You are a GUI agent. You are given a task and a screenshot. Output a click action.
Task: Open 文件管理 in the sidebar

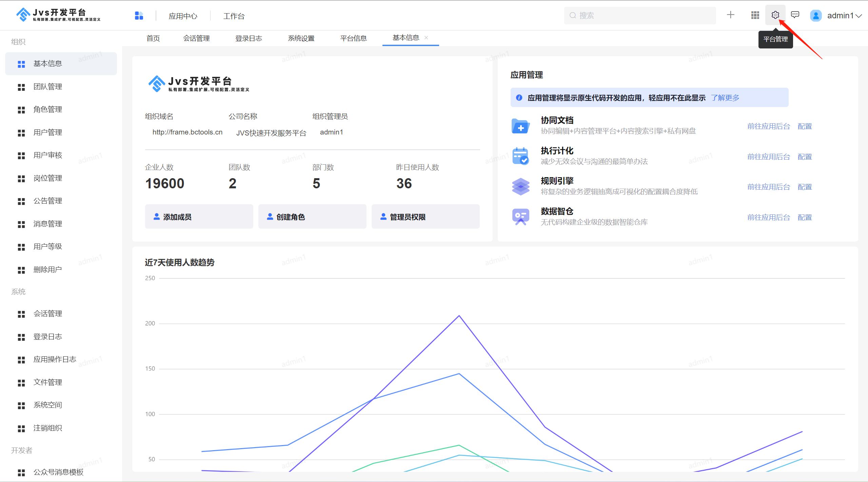(47, 382)
